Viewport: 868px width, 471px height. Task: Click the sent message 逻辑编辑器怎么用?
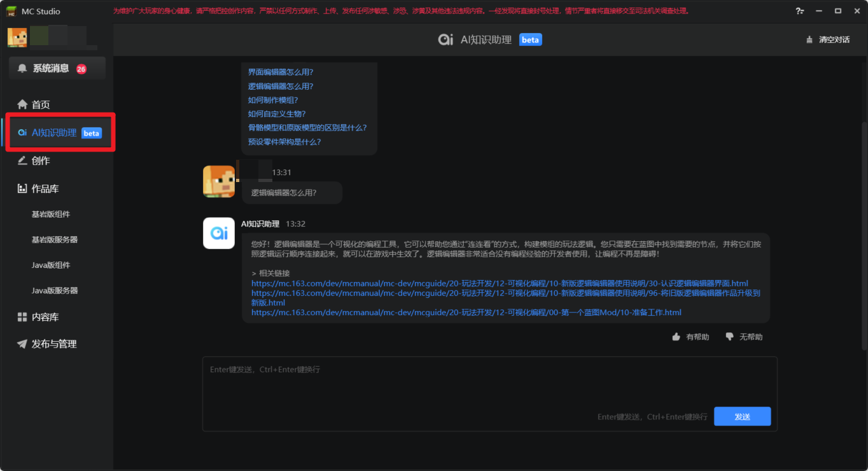tap(284, 193)
